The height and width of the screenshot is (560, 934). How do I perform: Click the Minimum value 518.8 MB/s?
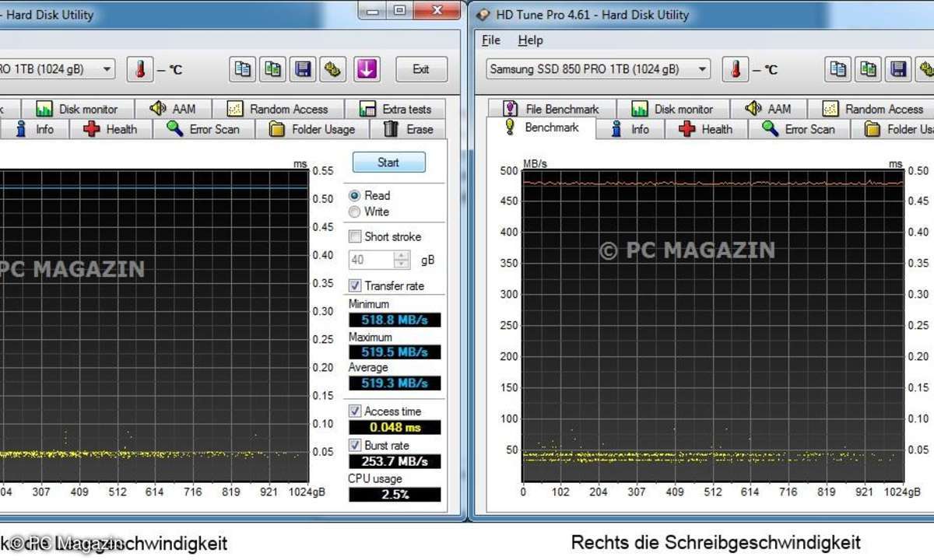click(x=394, y=320)
